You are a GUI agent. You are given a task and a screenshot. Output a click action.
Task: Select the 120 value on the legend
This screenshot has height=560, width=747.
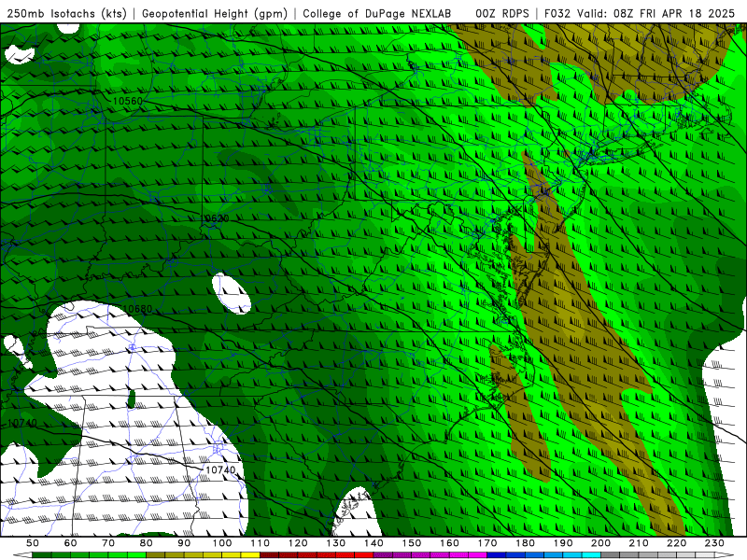click(x=298, y=543)
